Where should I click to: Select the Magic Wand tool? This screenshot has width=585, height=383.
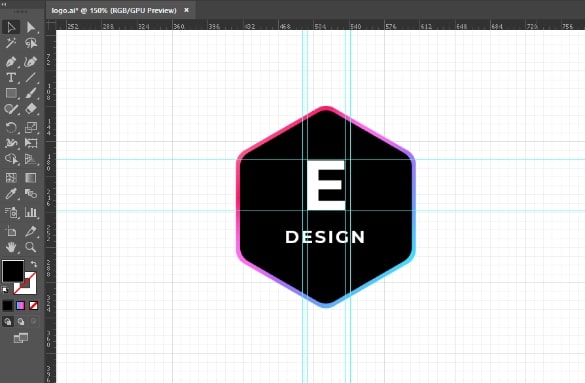[x=11, y=43]
